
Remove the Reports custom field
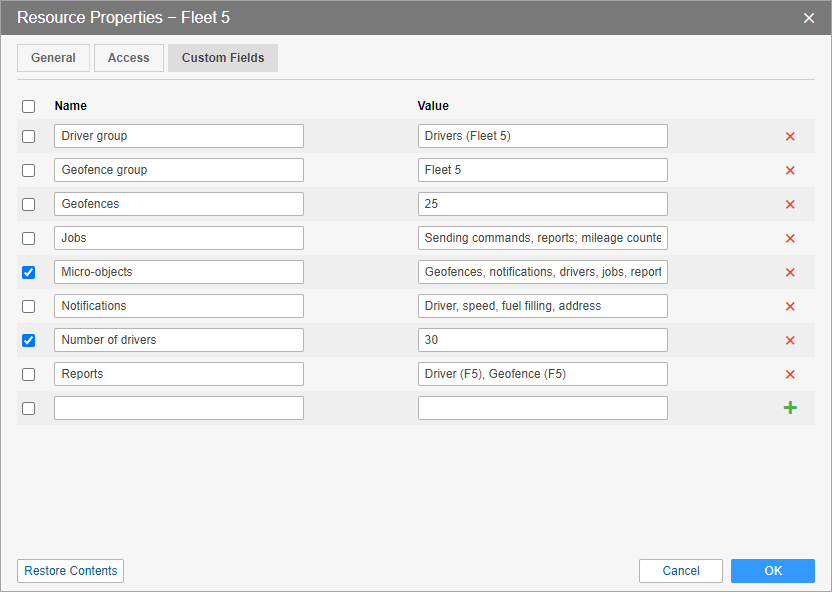pos(790,374)
